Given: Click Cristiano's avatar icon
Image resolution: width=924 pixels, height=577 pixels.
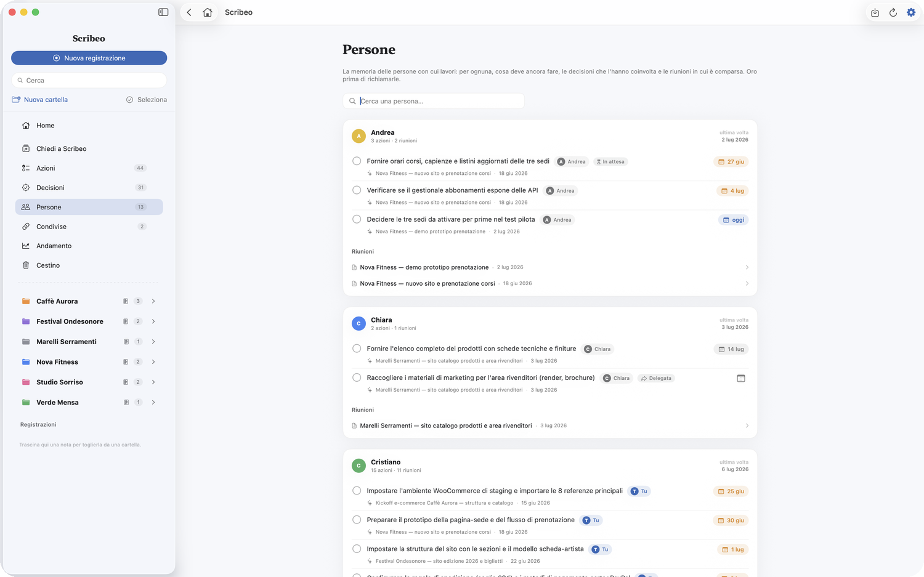Looking at the screenshot, I should tap(359, 466).
